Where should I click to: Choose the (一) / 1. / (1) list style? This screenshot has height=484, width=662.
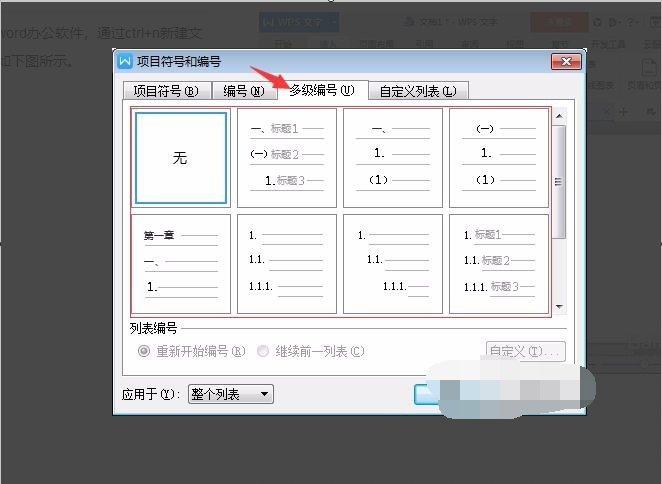click(499, 158)
